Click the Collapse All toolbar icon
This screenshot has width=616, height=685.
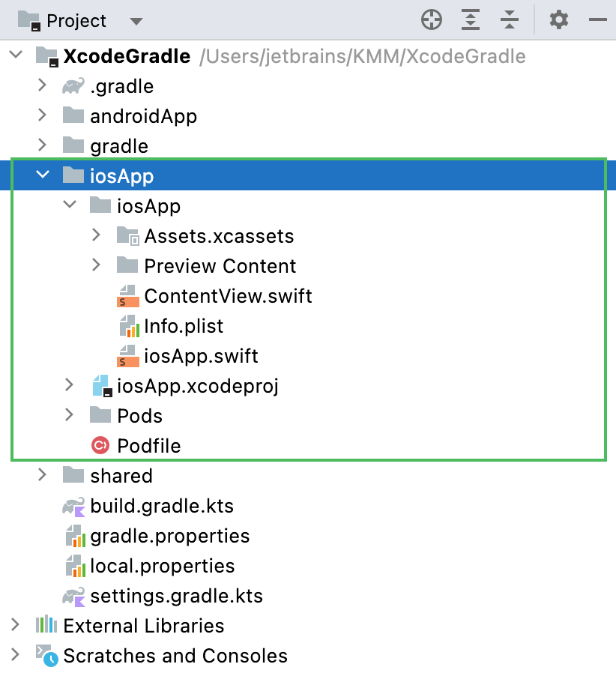(510, 20)
